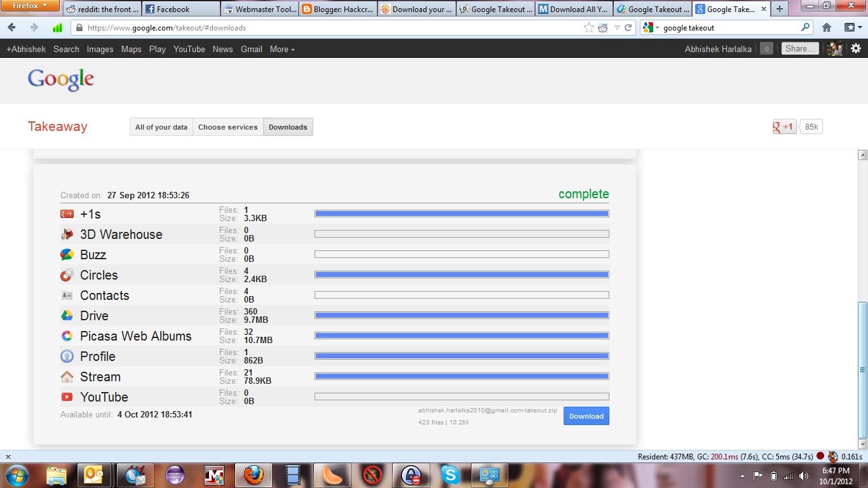Click the Drive service icon
868x488 pixels.
[x=67, y=315]
